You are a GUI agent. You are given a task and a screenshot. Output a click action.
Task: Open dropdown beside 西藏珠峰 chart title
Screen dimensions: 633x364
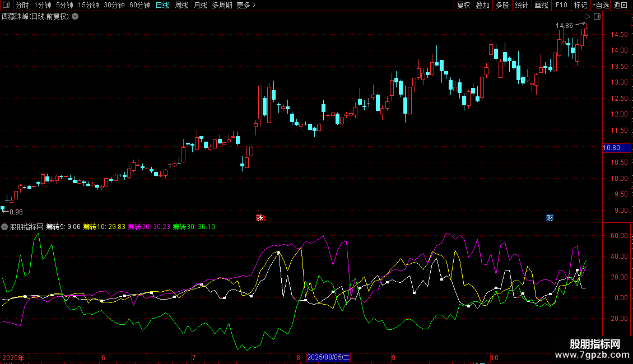(x=75, y=17)
